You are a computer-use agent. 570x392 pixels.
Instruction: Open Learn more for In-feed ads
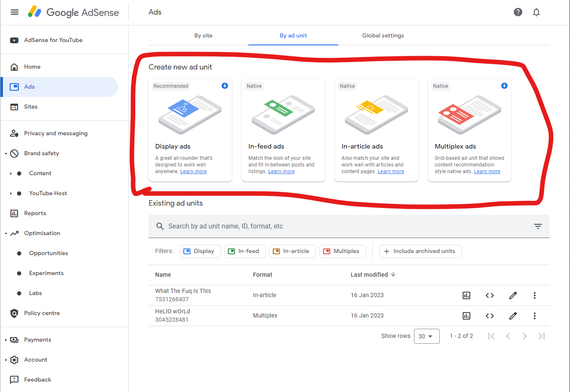coord(281,171)
